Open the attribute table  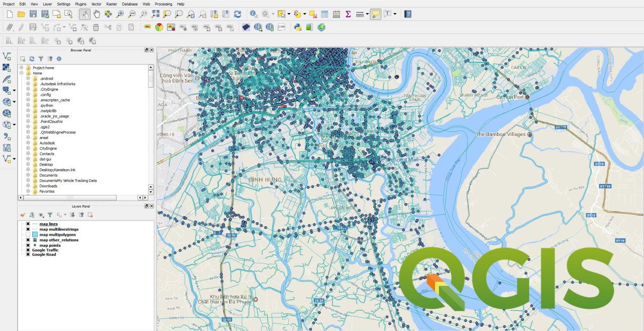[325, 14]
